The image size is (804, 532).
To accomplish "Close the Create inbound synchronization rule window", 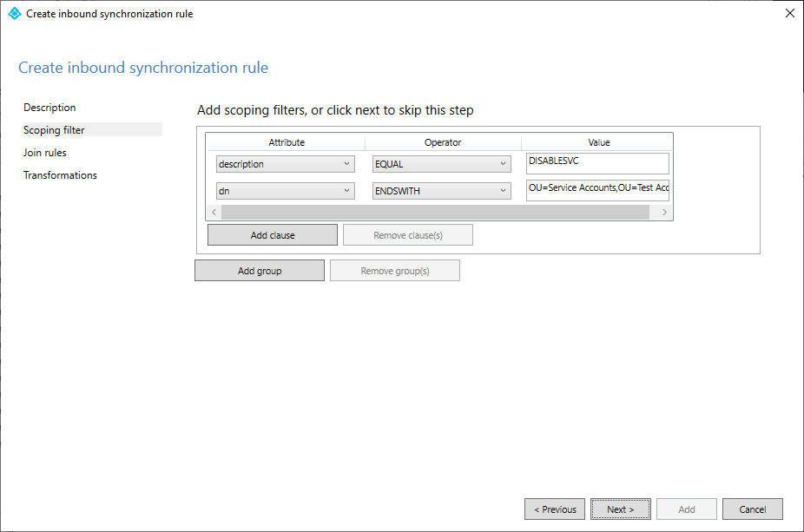I will 788,14.
